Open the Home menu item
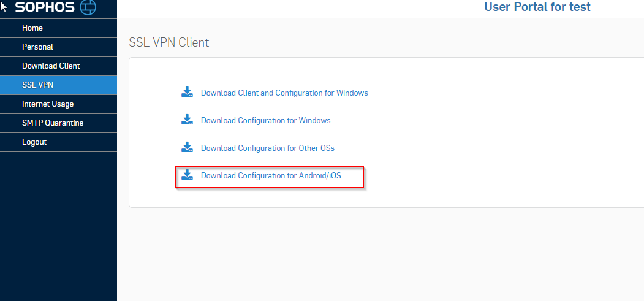The width and height of the screenshot is (644, 301). (x=32, y=28)
